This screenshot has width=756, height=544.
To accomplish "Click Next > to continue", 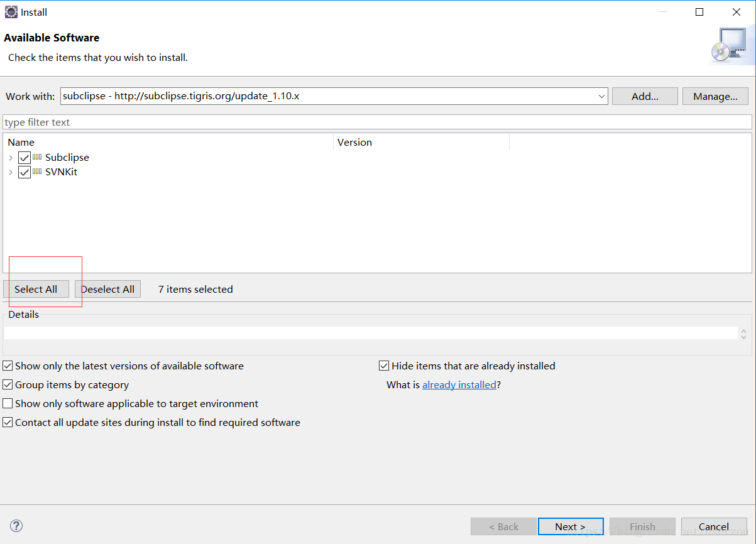I will 571,526.
